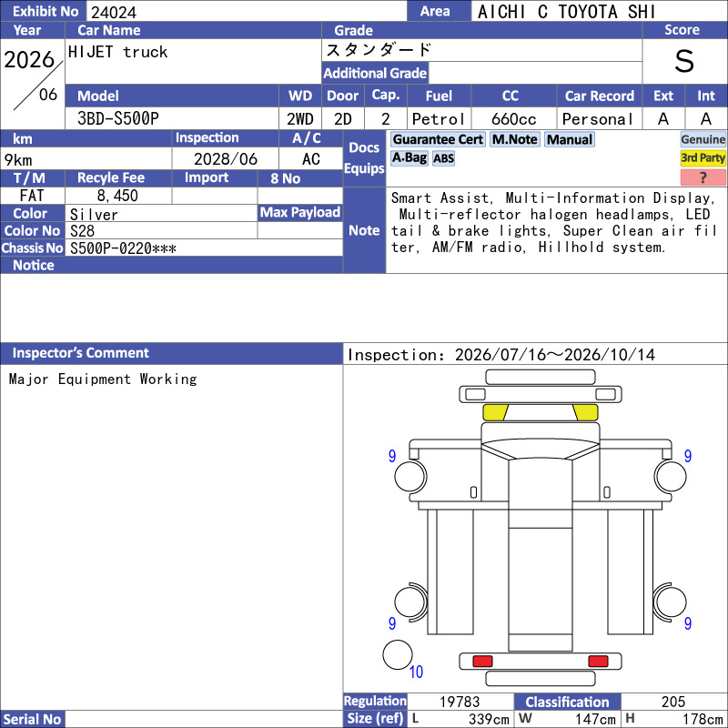Click the rear right wheel on diagram
This screenshot has height=728, width=728.
(x=671, y=602)
